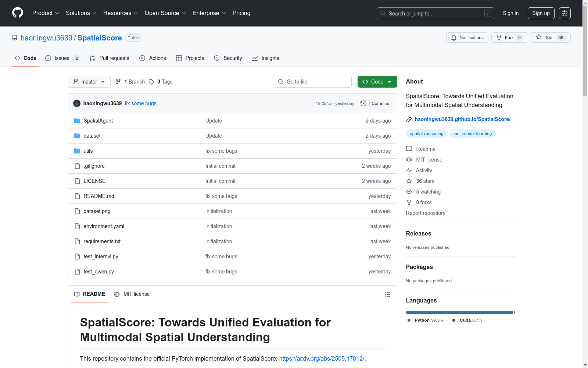Viewport: 588px width, 368px height.
Task: Open the SpatialScore repository title link
Action: click(100, 38)
